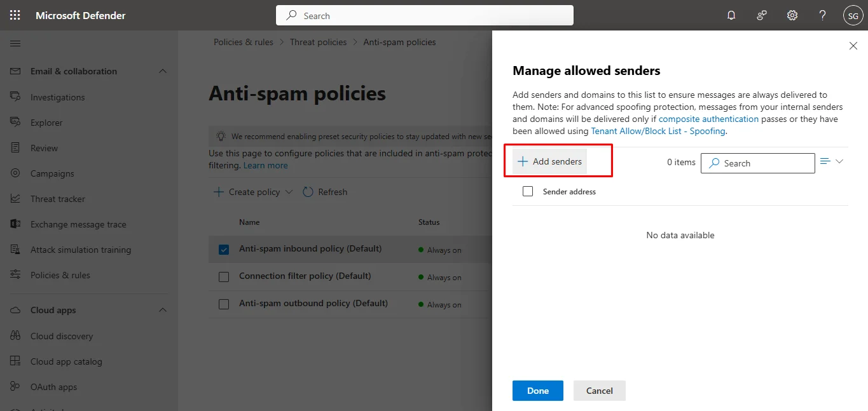The image size is (868, 411).
Task: Check the Anti-spam outbound policy checkbox
Action: tap(224, 304)
